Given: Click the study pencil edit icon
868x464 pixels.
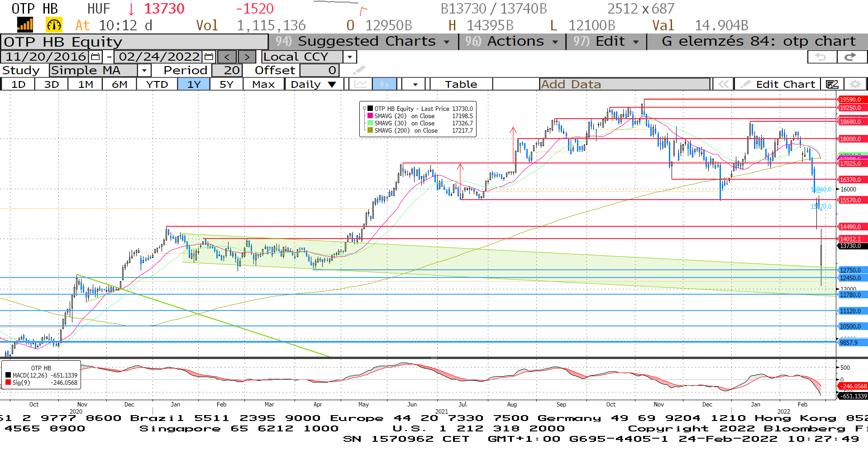Looking at the screenshot, I should pyautogui.click(x=359, y=70).
